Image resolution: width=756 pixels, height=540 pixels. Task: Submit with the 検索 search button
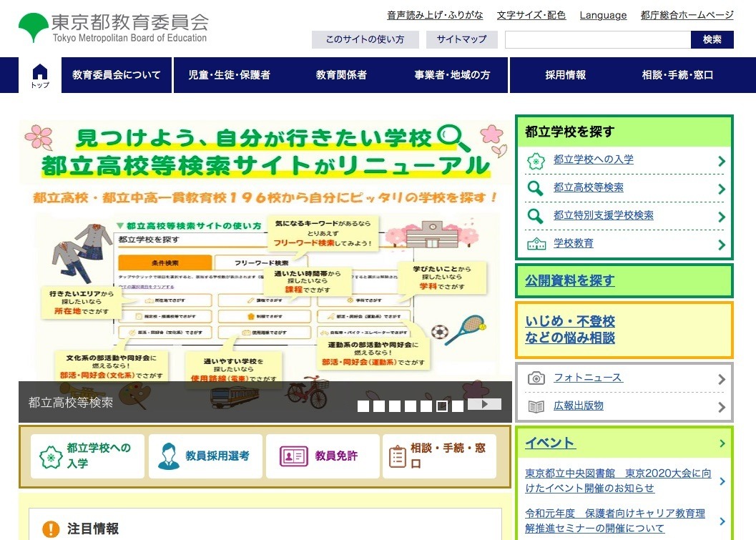pos(712,39)
